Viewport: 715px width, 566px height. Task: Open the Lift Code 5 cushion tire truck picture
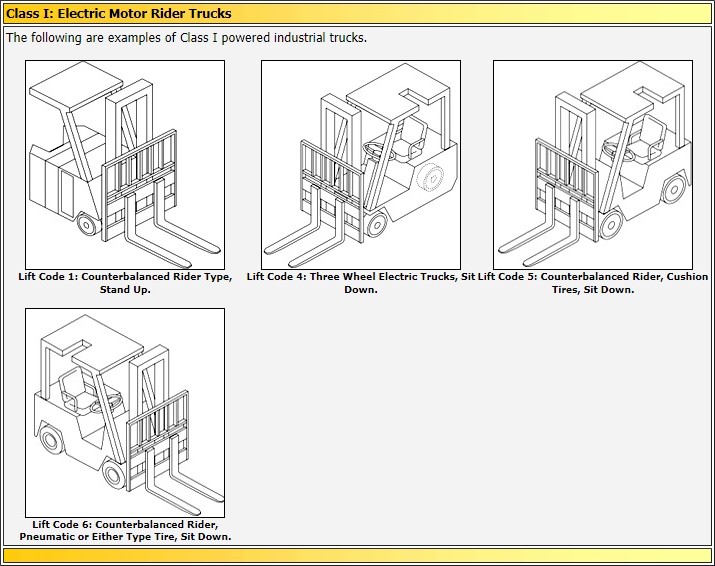pos(593,164)
